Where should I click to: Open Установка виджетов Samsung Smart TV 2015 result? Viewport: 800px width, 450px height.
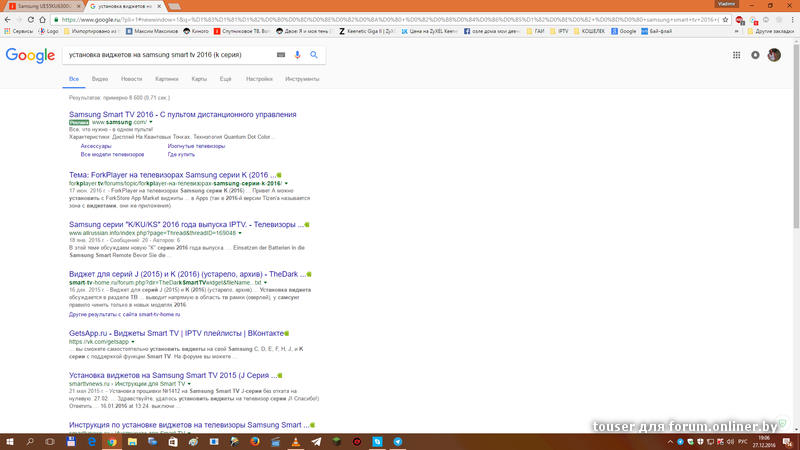[x=173, y=375]
